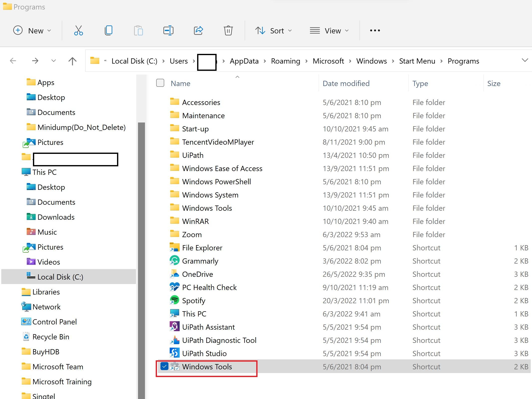Select the UiPath Diagnostic Tool icon

[174, 340]
